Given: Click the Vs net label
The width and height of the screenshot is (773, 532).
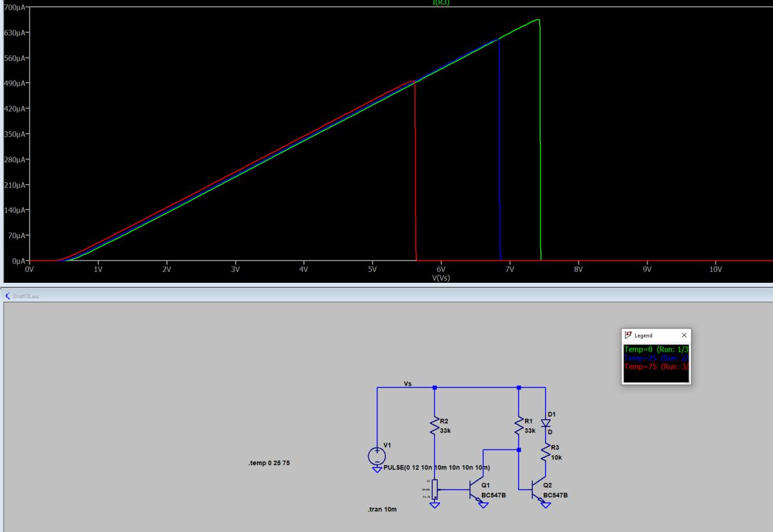Looking at the screenshot, I should point(408,383).
